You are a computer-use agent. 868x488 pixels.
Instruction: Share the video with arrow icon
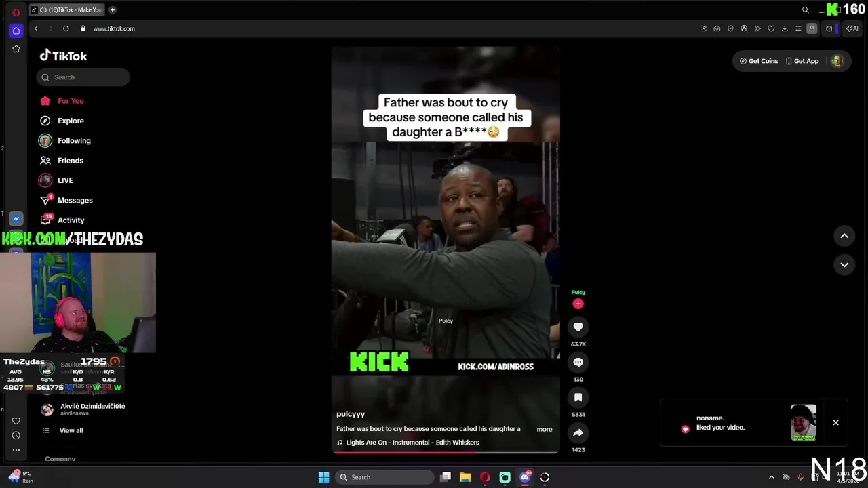578,433
